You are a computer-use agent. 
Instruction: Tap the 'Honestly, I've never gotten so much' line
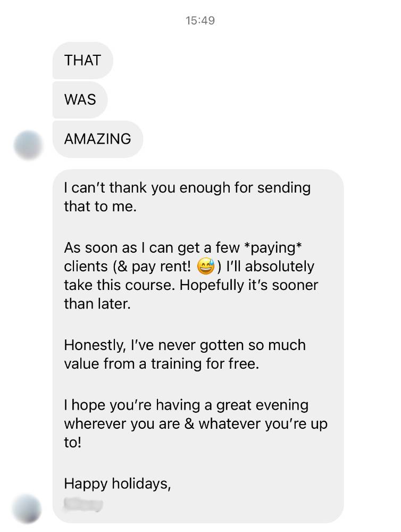[185, 345]
